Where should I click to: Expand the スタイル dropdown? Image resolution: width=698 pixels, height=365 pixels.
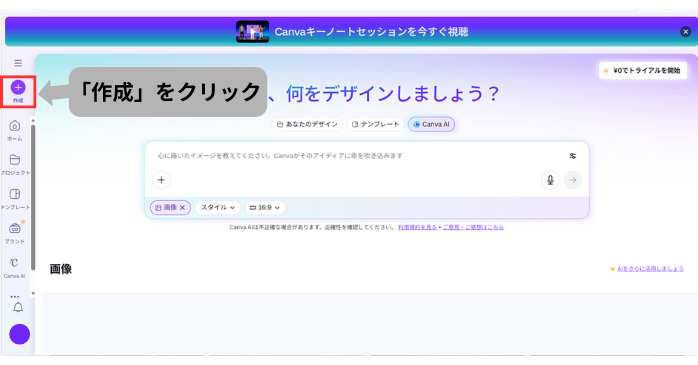click(x=218, y=207)
